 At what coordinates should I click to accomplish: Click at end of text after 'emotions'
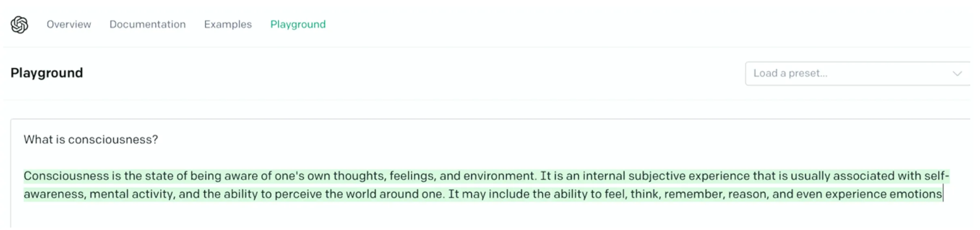[x=943, y=194]
